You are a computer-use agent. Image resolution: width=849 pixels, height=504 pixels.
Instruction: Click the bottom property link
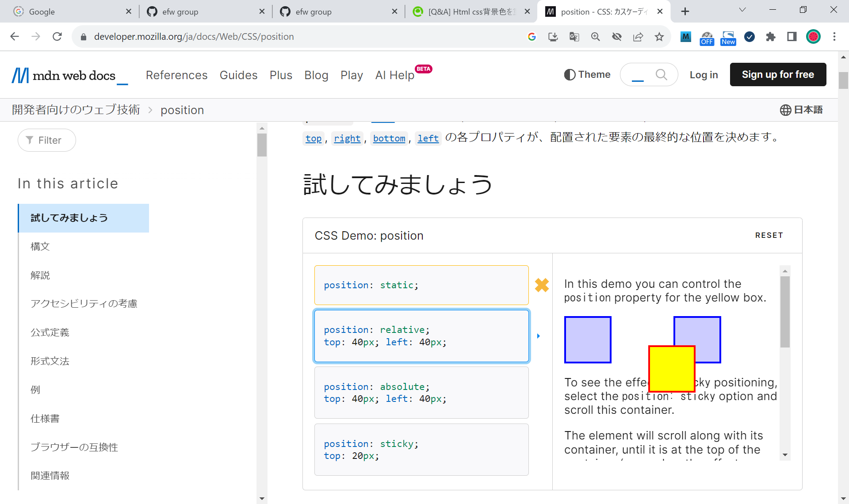pyautogui.click(x=389, y=138)
